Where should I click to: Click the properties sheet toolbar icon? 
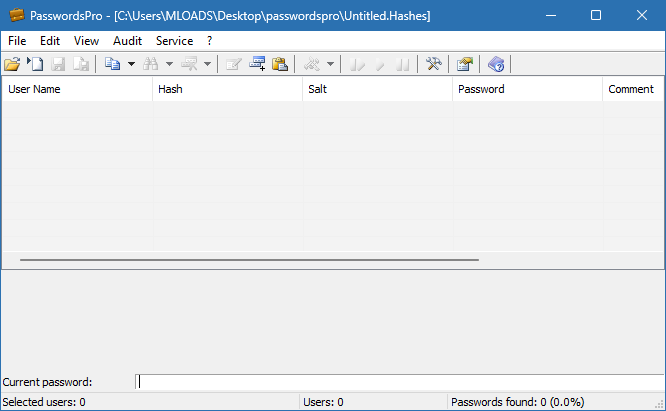[x=465, y=64]
